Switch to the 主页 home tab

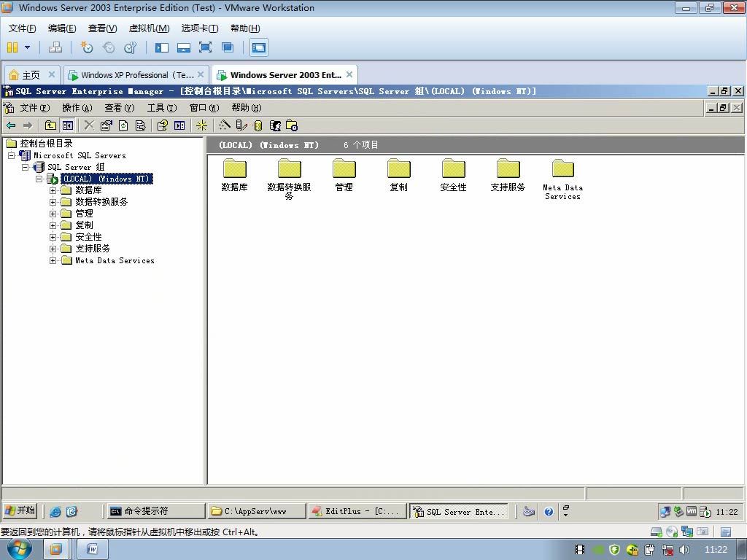[x=32, y=75]
